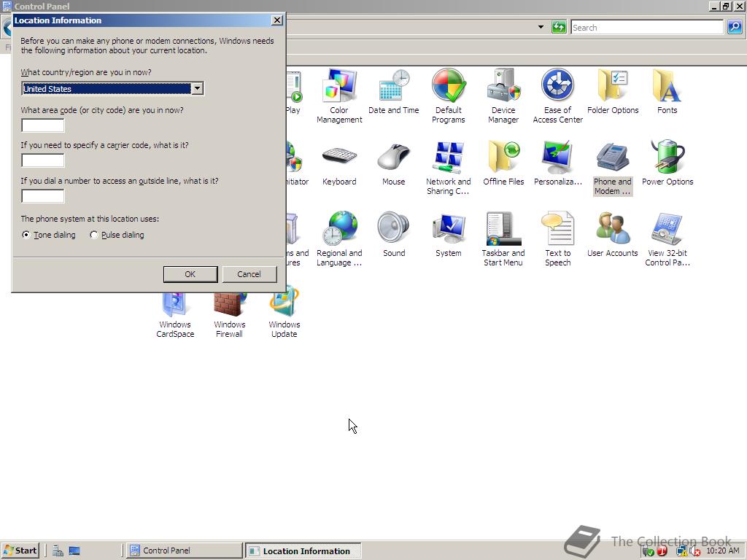Select Tone dialing radio button
The width and height of the screenshot is (747, 560).
[26, 235]
